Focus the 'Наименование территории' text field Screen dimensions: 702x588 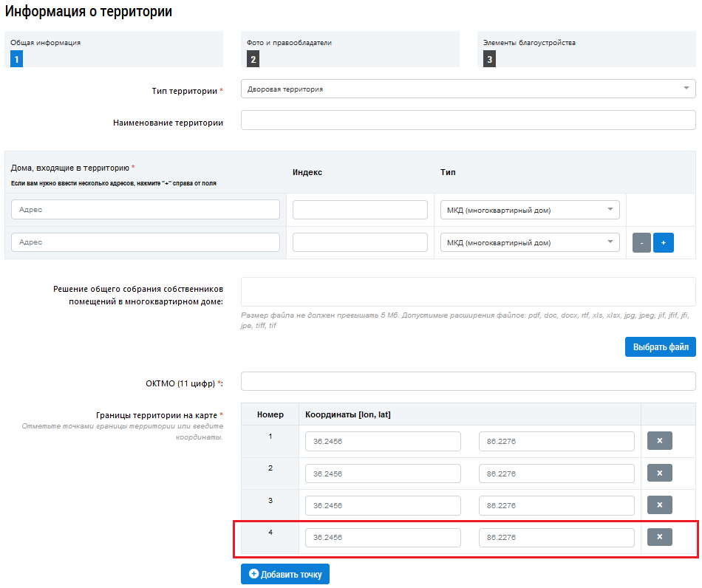click(468, 120)
